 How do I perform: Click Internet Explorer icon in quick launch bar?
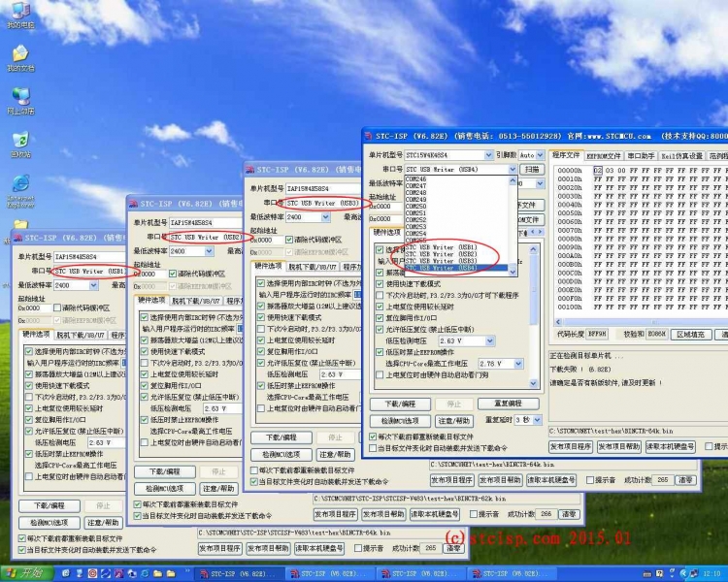pyautogui.click(x=145, y=573)
